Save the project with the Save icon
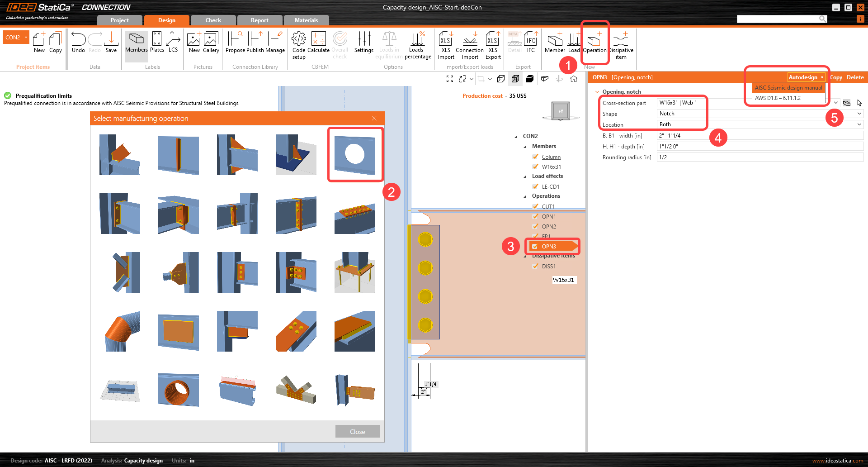The width and height of the screenshot is (868, 467). 111,43
